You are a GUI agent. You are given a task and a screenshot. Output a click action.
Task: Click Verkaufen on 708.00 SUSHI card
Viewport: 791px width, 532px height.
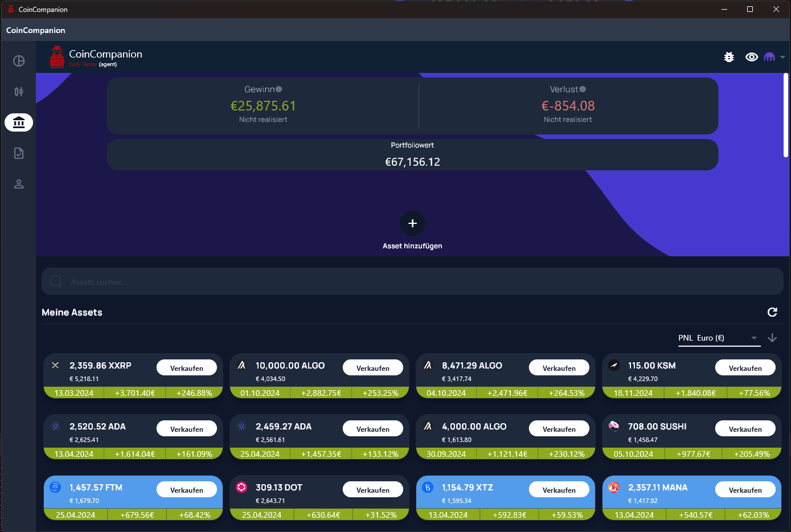point(745,429)
